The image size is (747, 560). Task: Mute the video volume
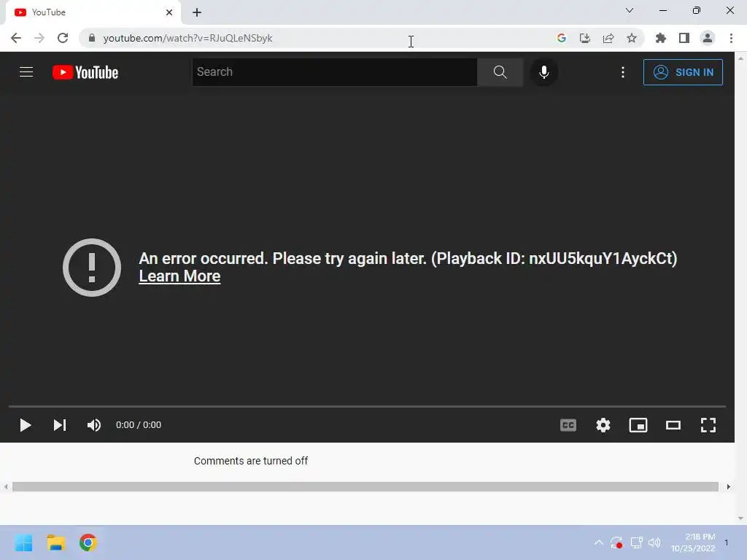(94, 425)
